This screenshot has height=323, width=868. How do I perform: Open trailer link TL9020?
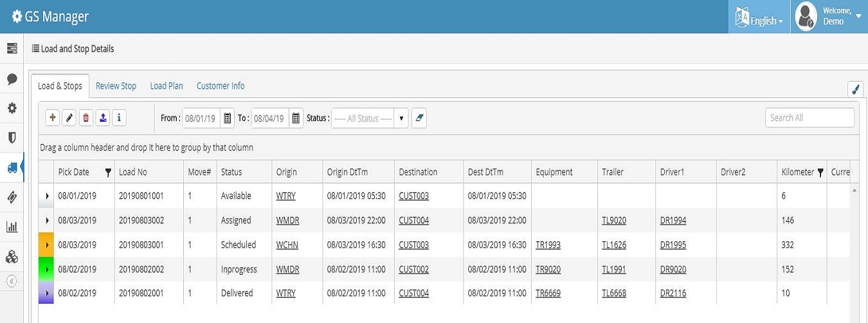click(614, 220)
